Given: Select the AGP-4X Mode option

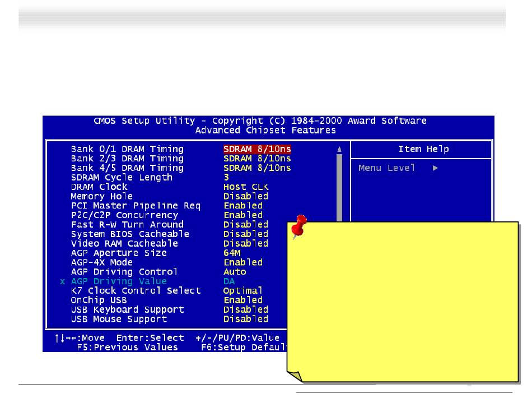Looking at the screenshot, I should click(101, 262).
